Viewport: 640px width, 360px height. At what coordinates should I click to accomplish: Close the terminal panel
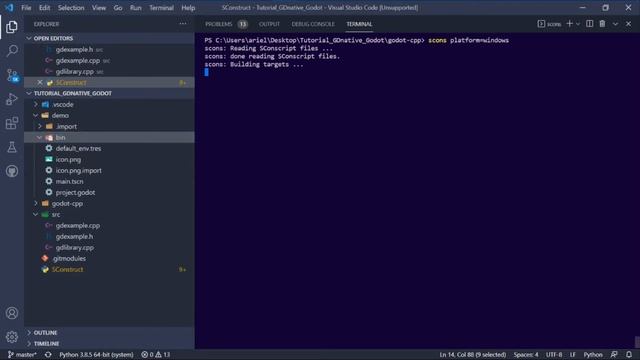(x=629, y=24)
